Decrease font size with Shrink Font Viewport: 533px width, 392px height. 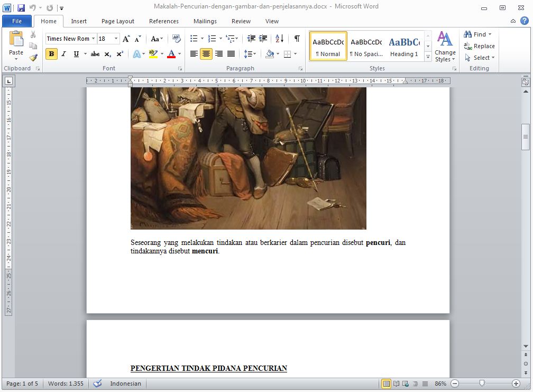tap(137, 39)
